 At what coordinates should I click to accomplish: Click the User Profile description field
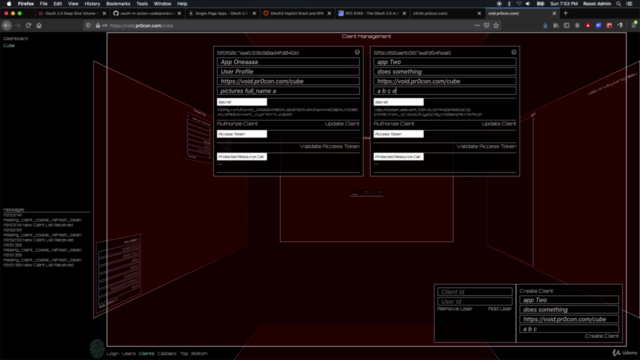288,71
